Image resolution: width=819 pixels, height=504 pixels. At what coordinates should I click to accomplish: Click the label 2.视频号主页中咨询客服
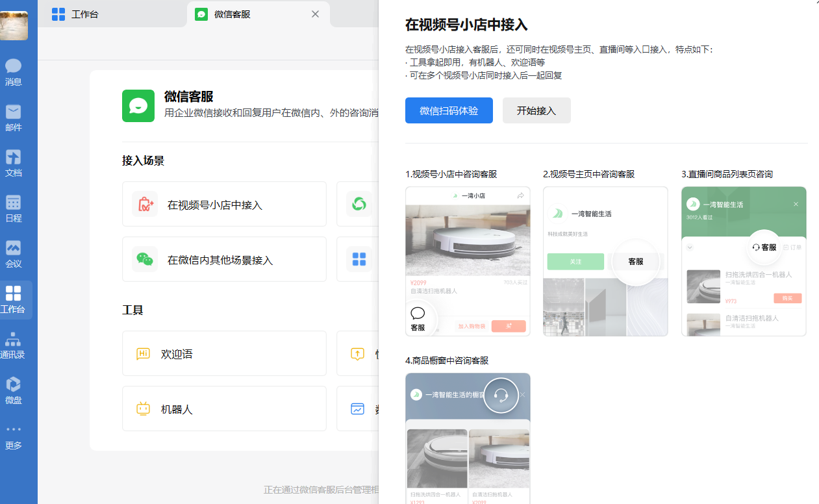click(589, 174)
